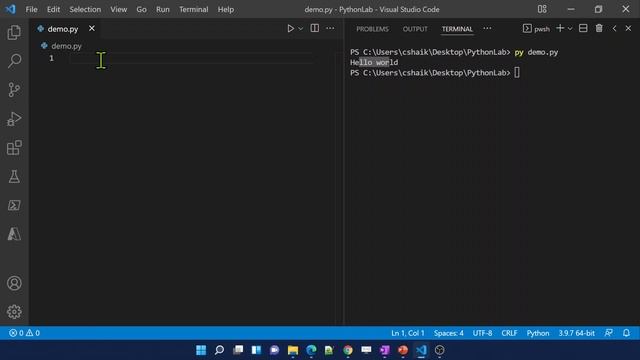Viewport: 640px width, 360px height.
Task: Run the Python file with play button
Action: (290, 29)
